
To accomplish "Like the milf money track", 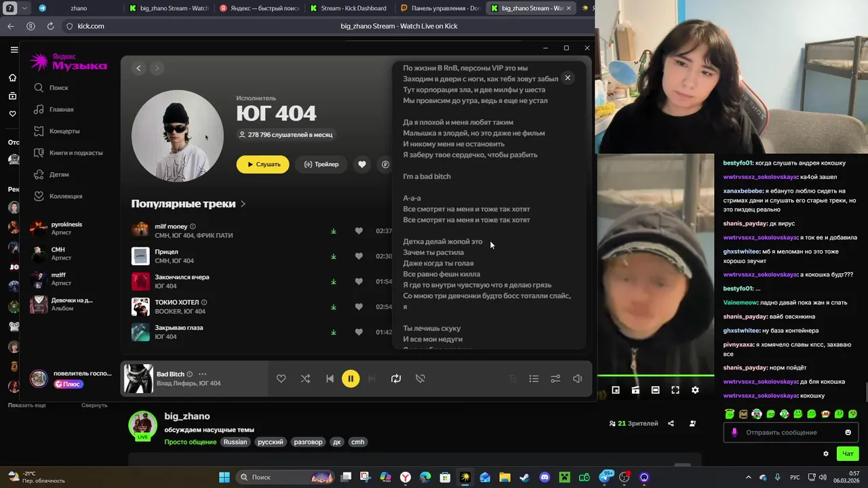I will click(x=359, y=231).
